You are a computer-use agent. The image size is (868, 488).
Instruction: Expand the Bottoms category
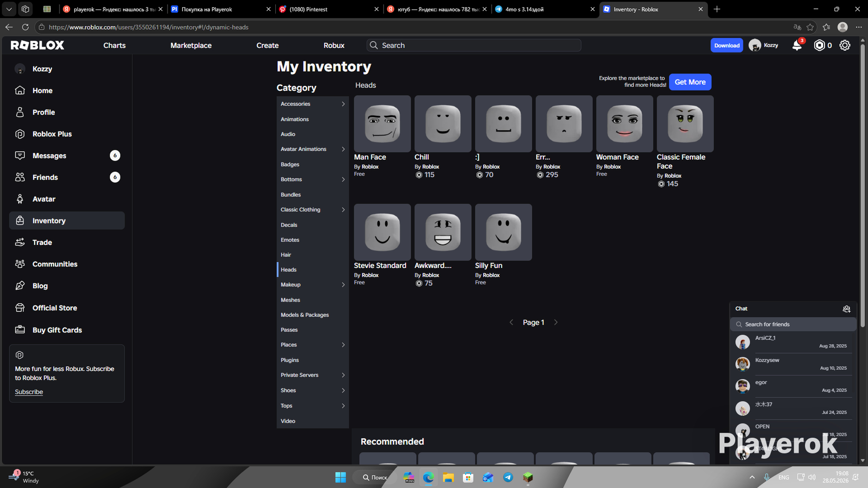coord(343,180)
